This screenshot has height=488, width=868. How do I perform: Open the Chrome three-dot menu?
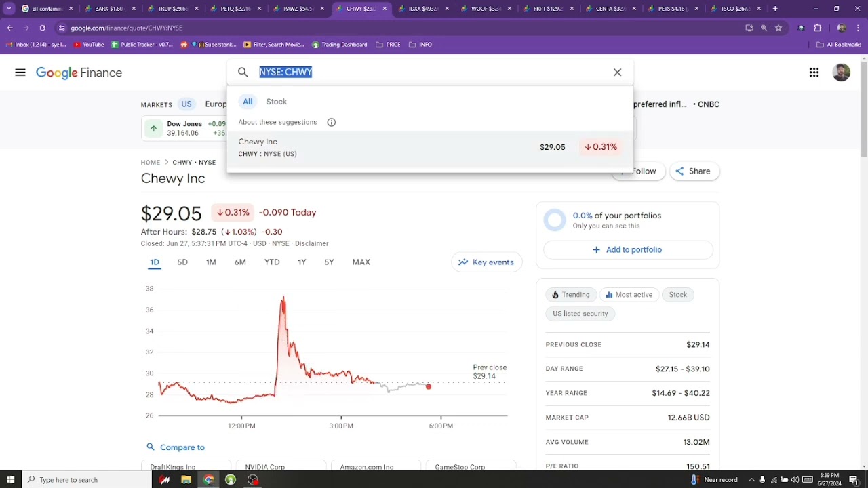coord(858,28)
